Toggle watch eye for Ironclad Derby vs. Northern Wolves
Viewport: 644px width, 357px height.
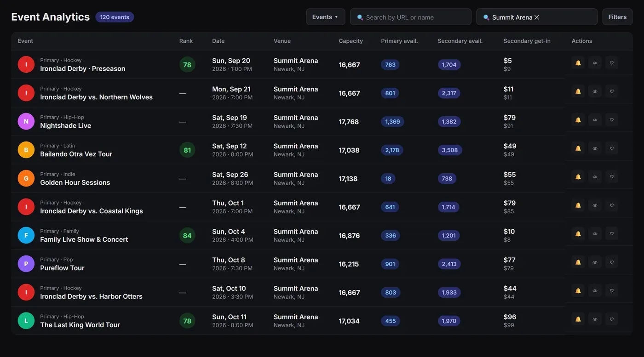point(595,91)
